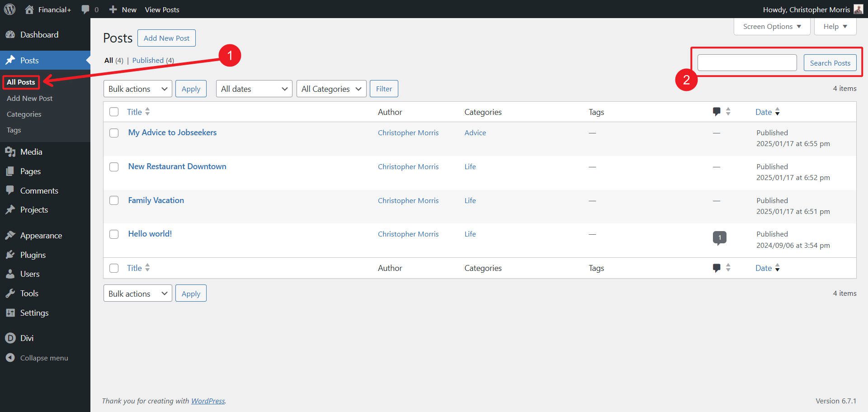Click inside the search posts input field

click(x=746, y=62)
